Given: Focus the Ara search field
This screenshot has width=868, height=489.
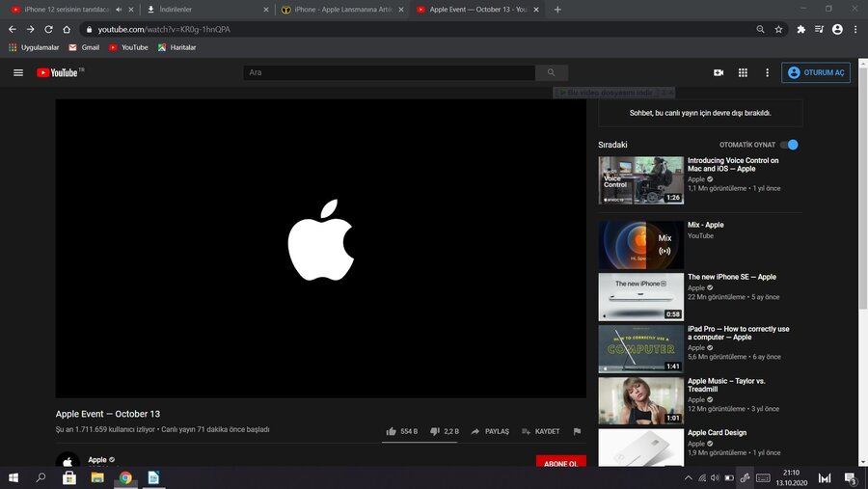Looking at the screenshot, I should click(390, 72).
